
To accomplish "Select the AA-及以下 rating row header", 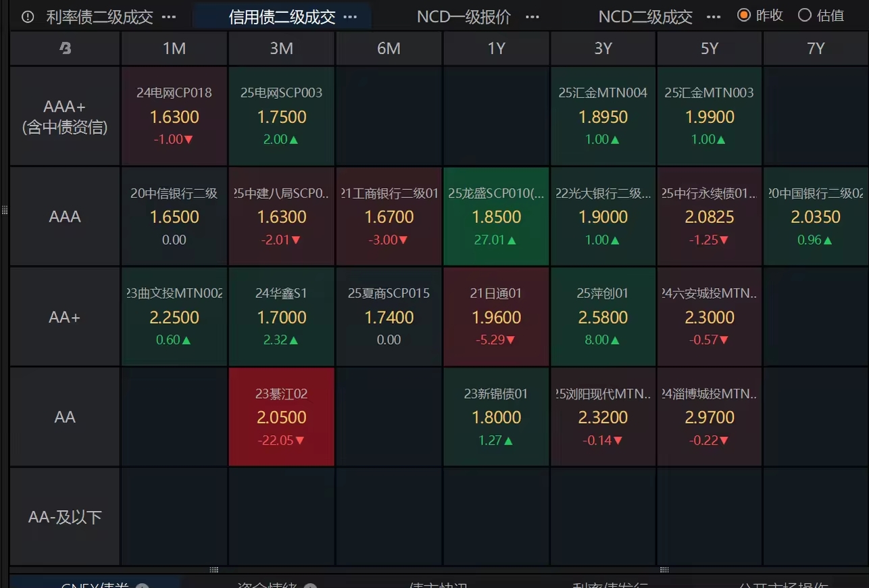I will 65,517.
